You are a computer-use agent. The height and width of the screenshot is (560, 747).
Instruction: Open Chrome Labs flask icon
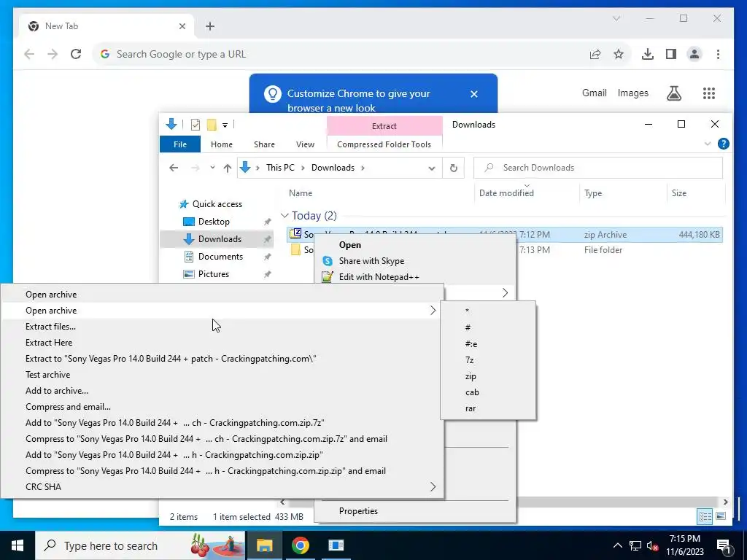pos(673,93)
